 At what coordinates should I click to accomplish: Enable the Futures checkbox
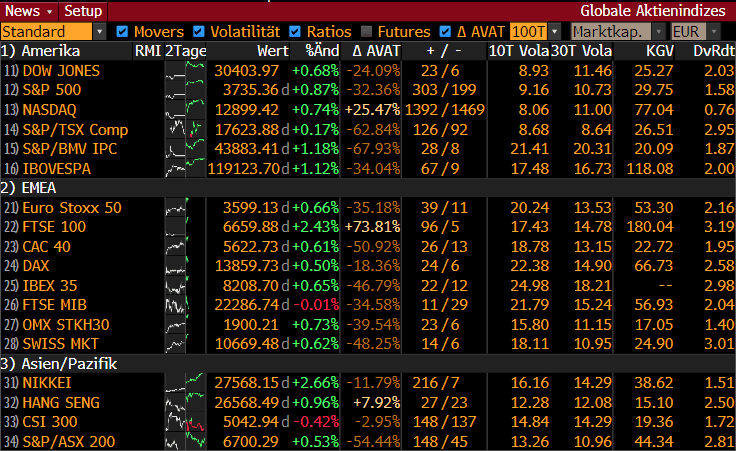(x=366, y=31)
